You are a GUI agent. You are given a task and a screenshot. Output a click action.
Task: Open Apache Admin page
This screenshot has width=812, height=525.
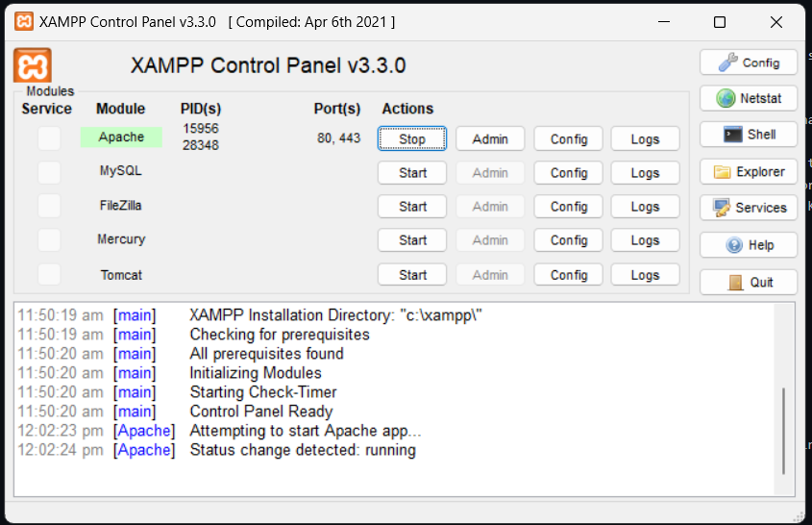490,138
